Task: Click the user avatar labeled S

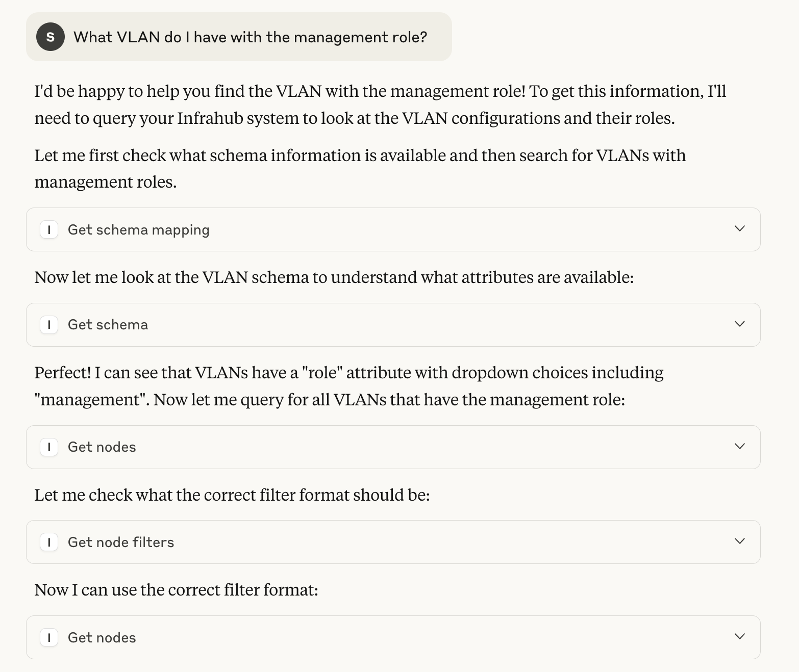Action: click(x=50, y=37)
